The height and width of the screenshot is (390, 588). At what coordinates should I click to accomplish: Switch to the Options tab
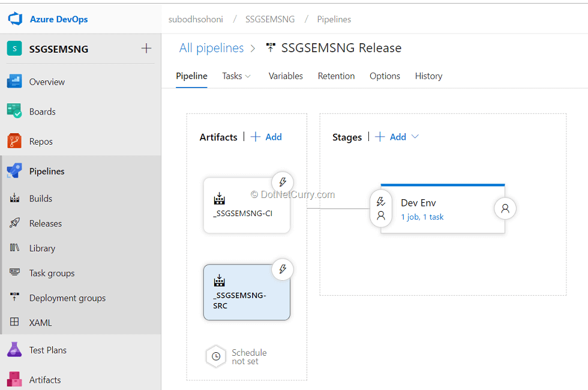tap(385, 76)
